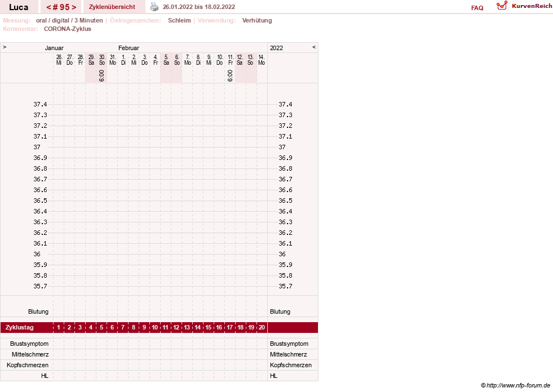The width and height of the screenshot is (553, 392).
Task: Click cycle day 1 in Zyklustag row
Action: pos(59,327)
